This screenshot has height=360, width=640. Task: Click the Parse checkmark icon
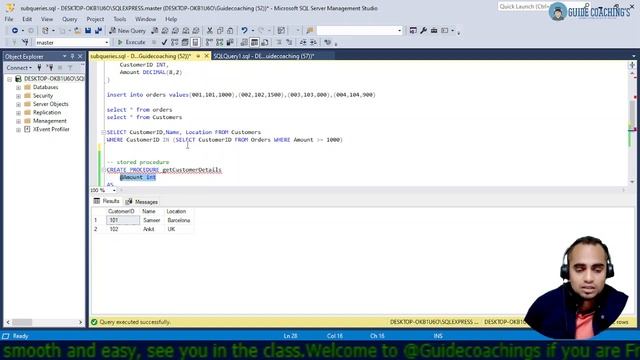(x=164, y=42)
